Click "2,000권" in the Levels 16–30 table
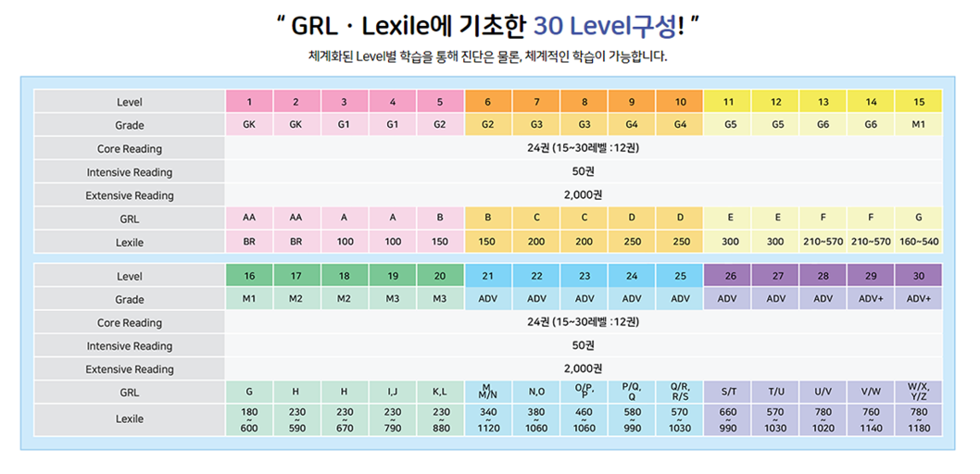The width and height of the screenshot is (980, 474). coord(584,369)
